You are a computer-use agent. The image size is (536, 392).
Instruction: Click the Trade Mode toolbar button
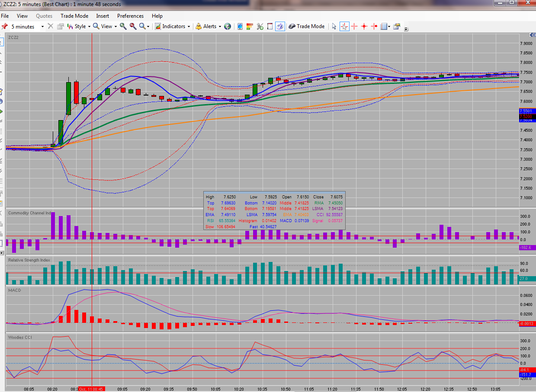point(307,26)
